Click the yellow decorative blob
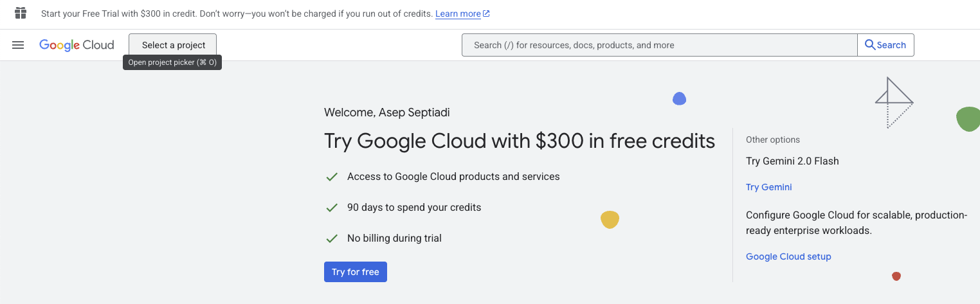This screenshot has height=304, width=980. (610, 220)
